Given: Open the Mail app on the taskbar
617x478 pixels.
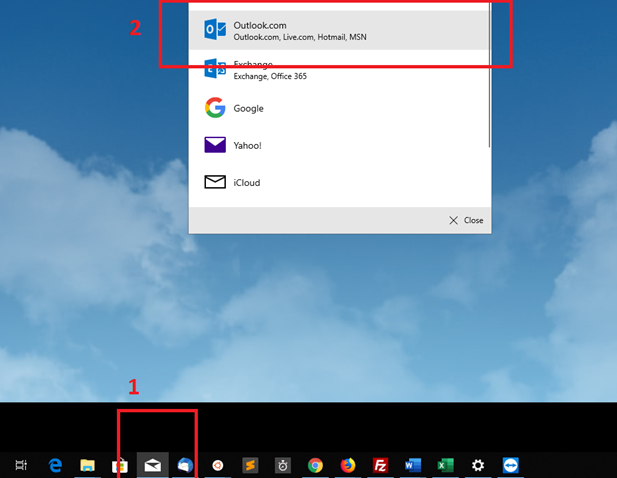Looking at the screenshot, I should (x=153, y=465).
